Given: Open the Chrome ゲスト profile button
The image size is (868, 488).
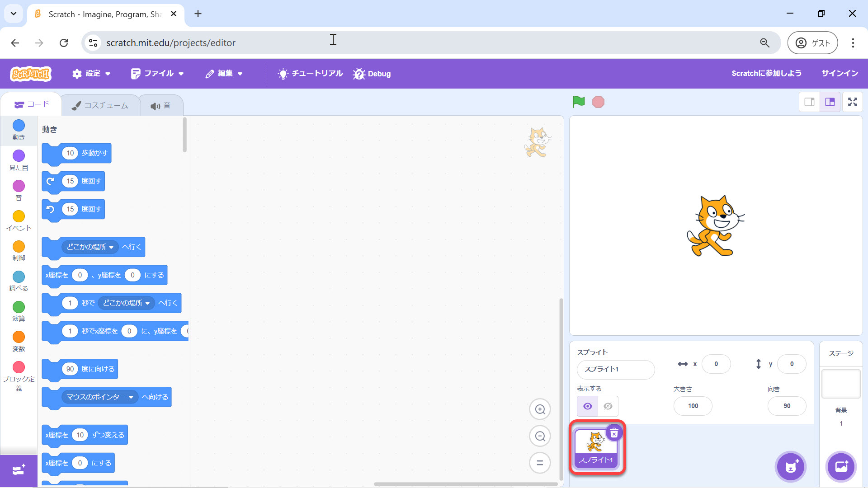Looking at the screenshot, I should click(812, 43).
